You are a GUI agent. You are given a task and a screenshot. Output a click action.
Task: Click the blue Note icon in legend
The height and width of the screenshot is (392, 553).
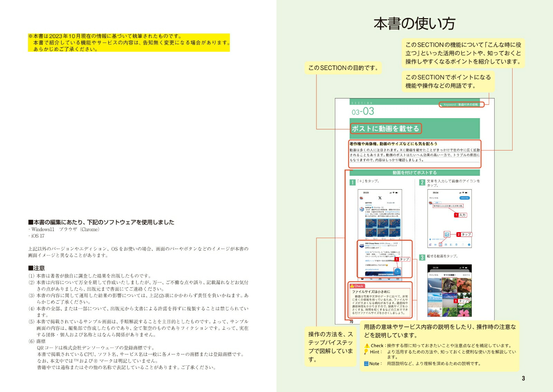(366, 364)
